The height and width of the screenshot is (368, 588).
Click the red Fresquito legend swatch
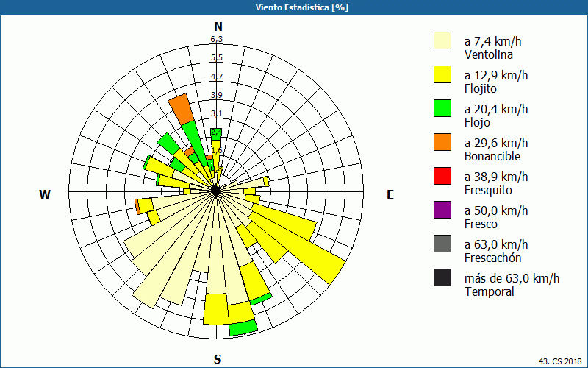442,176
